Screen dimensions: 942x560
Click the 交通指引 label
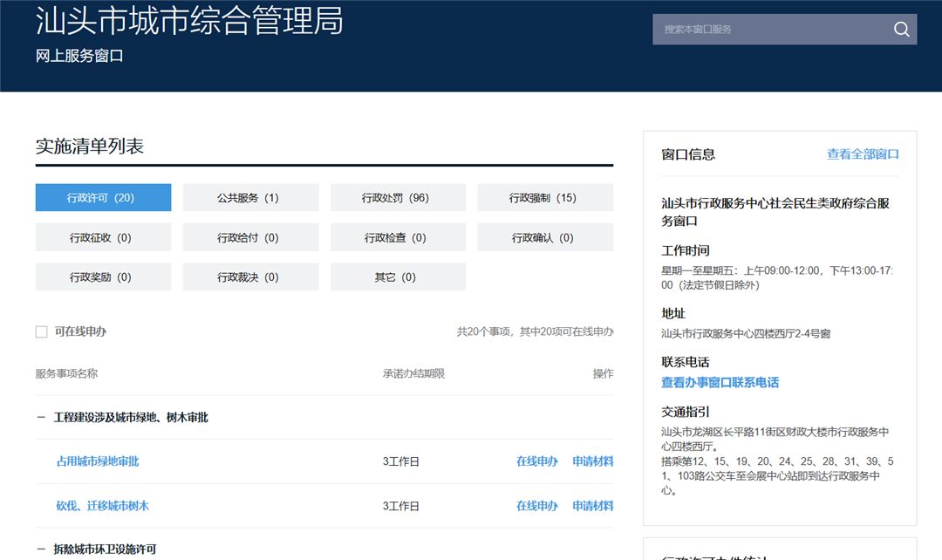(x=686, y=412)
